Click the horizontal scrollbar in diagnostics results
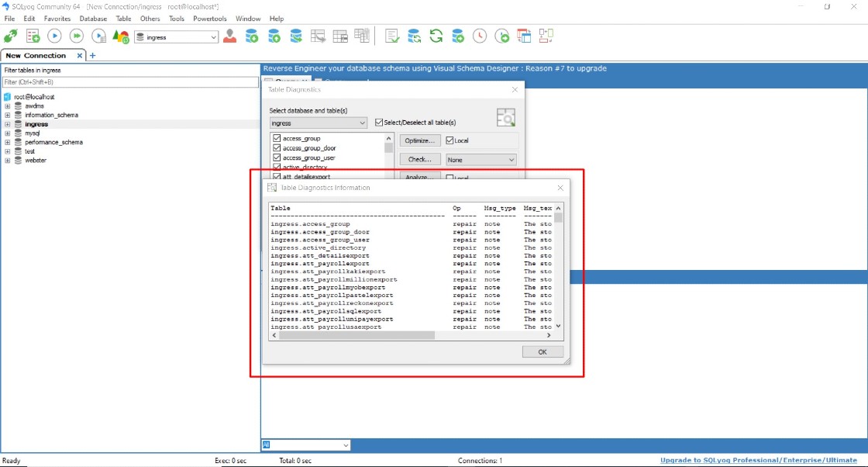Image resolution: width=868 pixels, height=467 pixels. (357, 335)
